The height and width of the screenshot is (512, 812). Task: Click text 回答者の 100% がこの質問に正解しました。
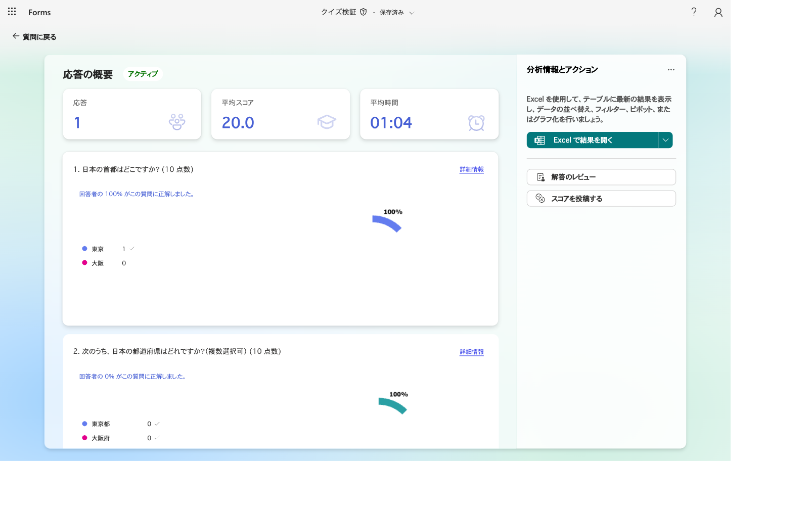137,194
